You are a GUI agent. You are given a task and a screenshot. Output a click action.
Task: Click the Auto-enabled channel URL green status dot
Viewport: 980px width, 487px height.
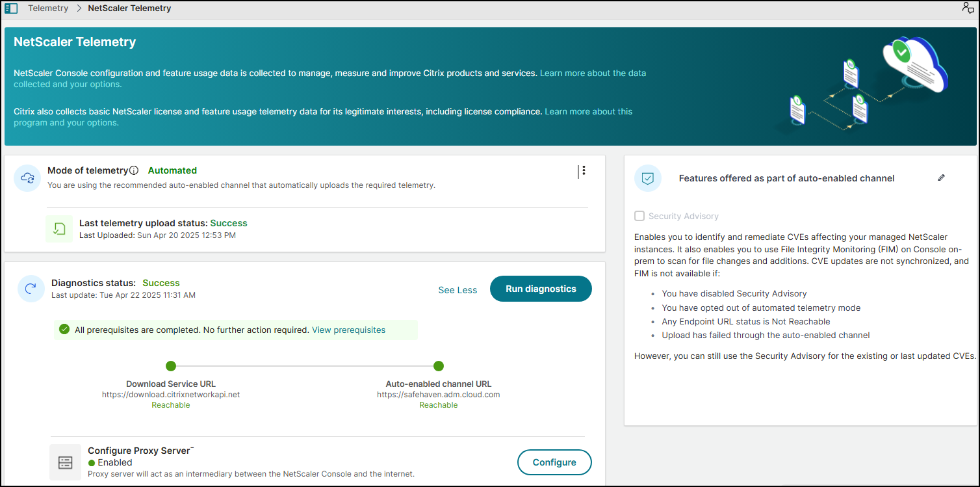click(x=439, y=366)
